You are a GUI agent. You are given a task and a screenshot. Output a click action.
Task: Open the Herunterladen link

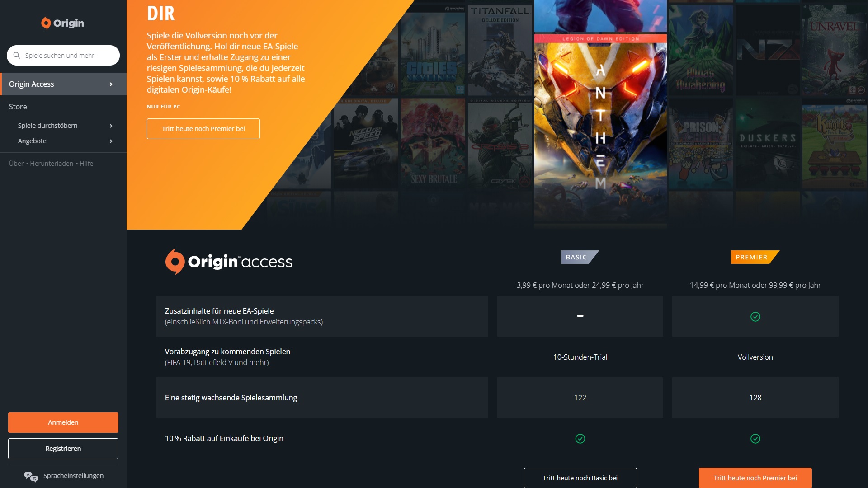click(52, 164)
